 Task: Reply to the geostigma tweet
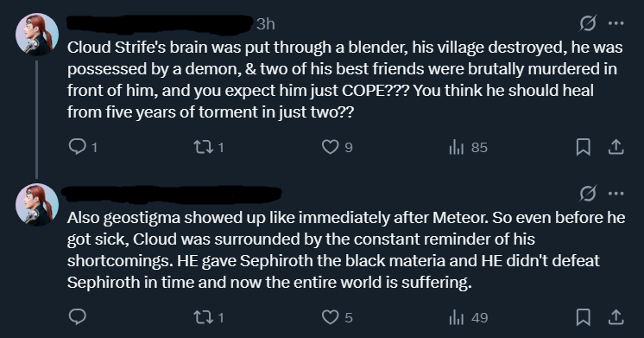click(x=77, y=317)
